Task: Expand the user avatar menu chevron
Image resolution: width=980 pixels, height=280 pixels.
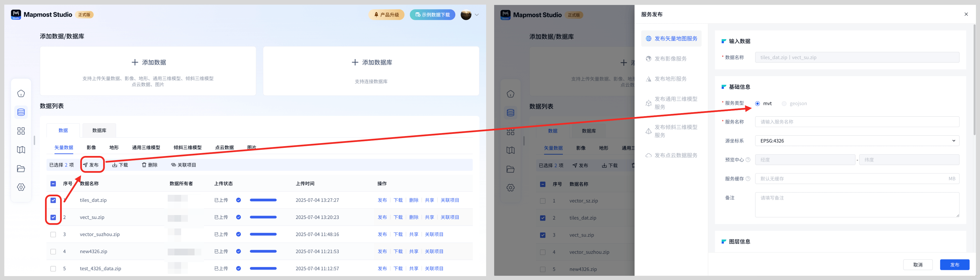Action: point(477,15)
